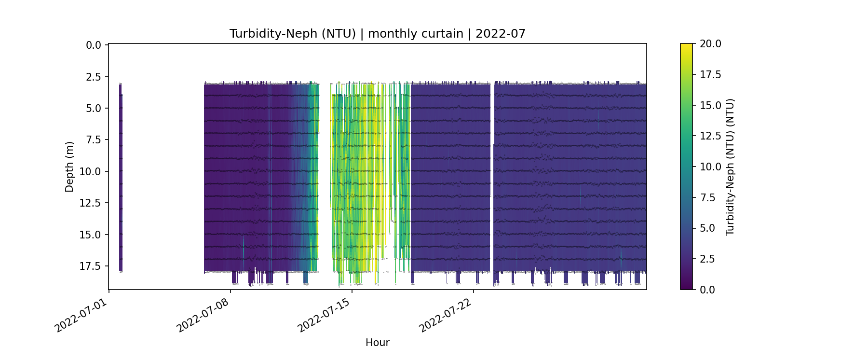This screenshot has height=362, width=868.
Task: Click the vertical colorbar title text
Action: (x=730, y=167)
